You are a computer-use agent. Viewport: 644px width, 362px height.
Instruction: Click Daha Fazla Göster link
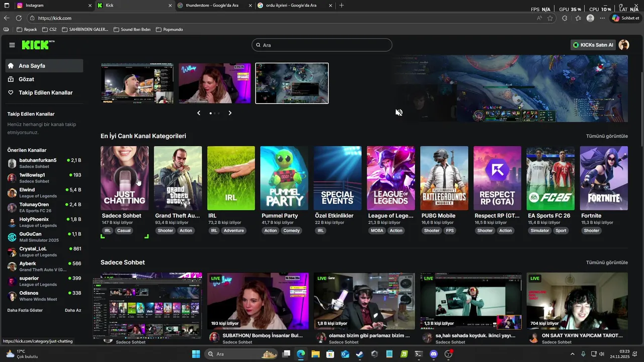pyautogui.click(x=25, y=310)
